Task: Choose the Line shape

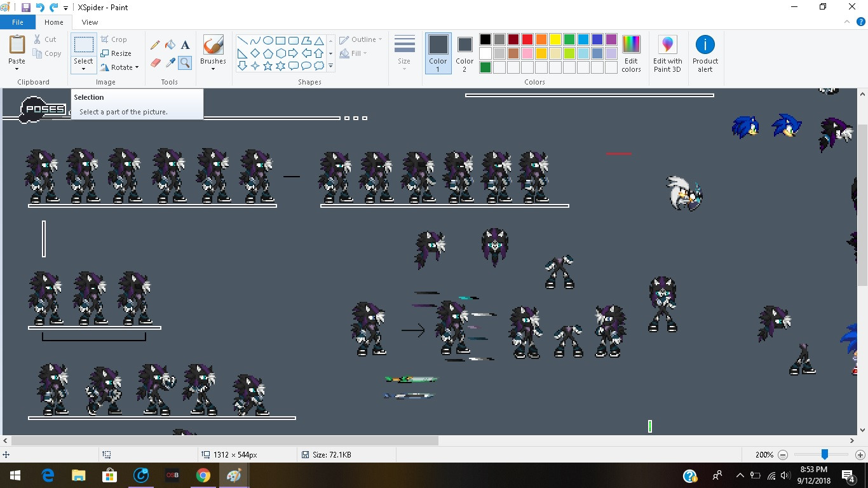Action: [242, 41]
